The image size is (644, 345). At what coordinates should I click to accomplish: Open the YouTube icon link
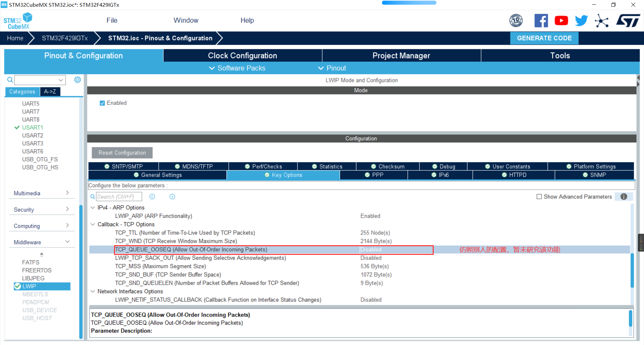[x=561, y=21]
